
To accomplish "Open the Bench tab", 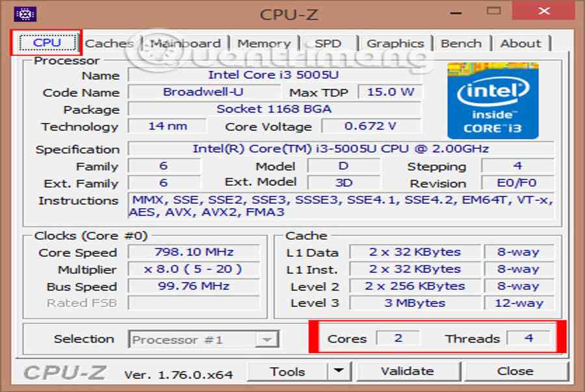I will (461, 44).
